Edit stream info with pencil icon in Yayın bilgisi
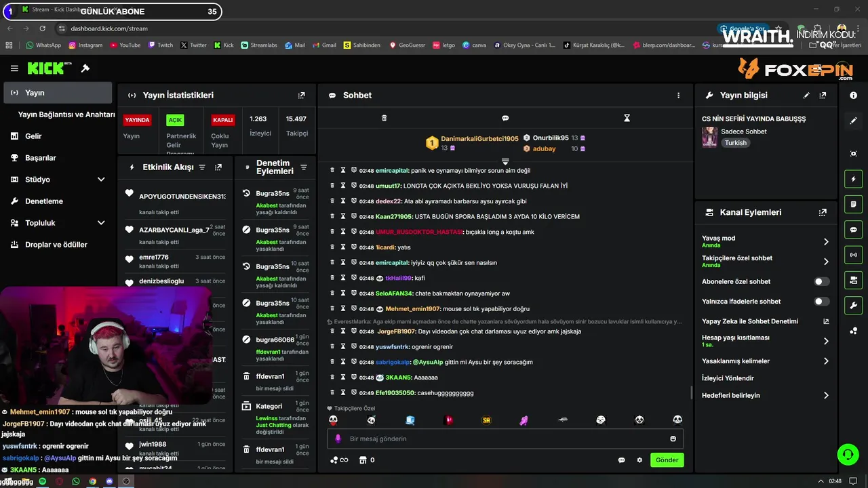The image size is (868, 488). 806,96
